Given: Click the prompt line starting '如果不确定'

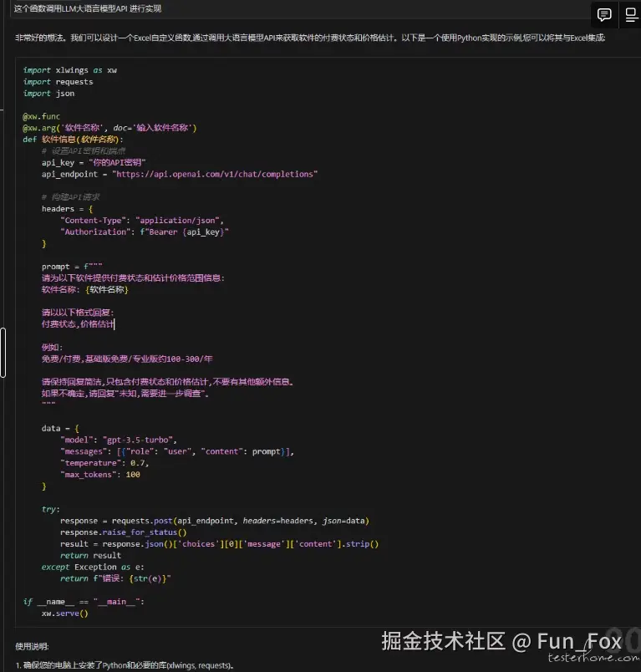Looking at the screenshot, I should pos(125,394).
